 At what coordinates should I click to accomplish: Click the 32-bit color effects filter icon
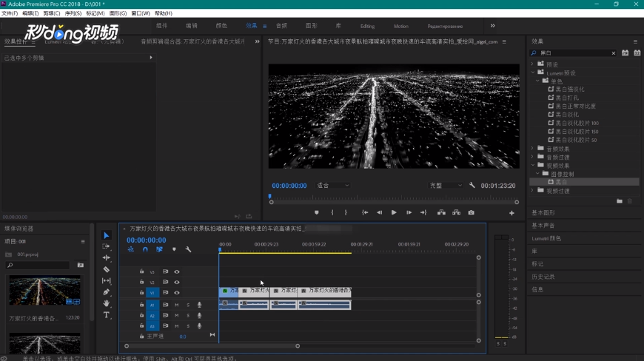point(637,53)
